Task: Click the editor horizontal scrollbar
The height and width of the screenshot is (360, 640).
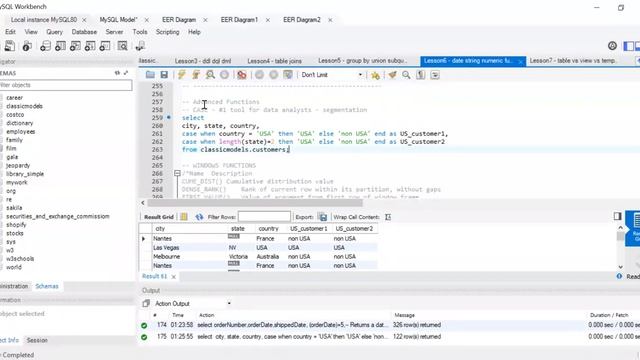Action: [x=255, y=203]
